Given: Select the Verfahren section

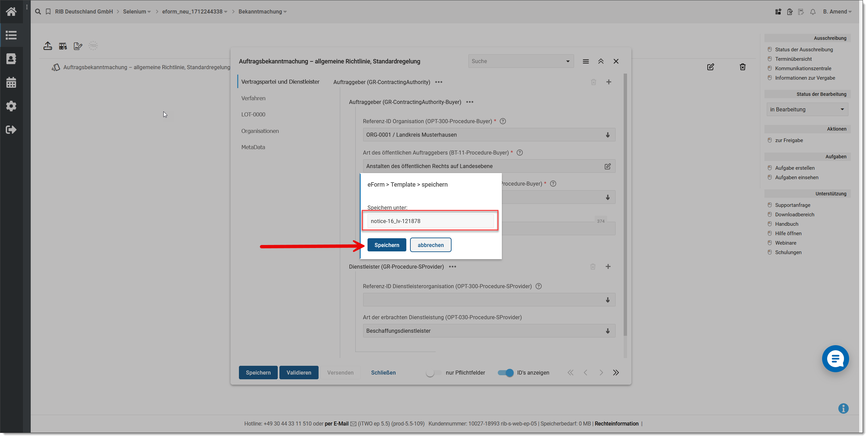Looking at the screenshot, I should tap(253, 98).
